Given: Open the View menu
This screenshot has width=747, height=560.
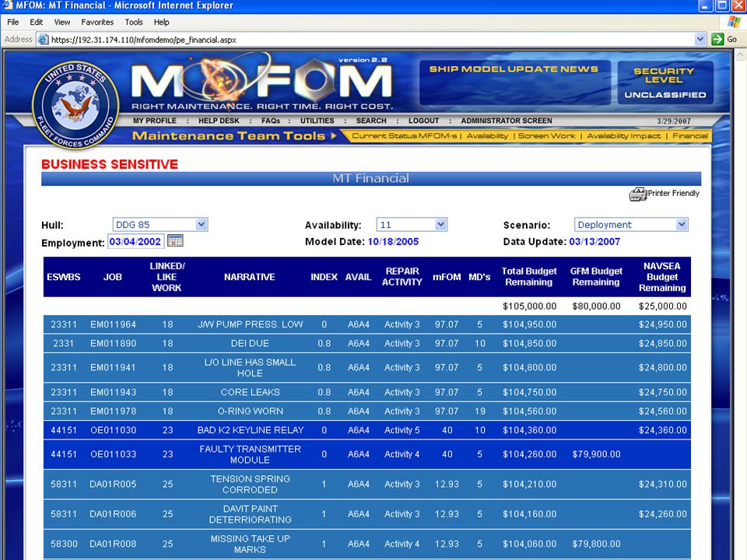Looking at the screenshot, I should (x=62, y=22).
